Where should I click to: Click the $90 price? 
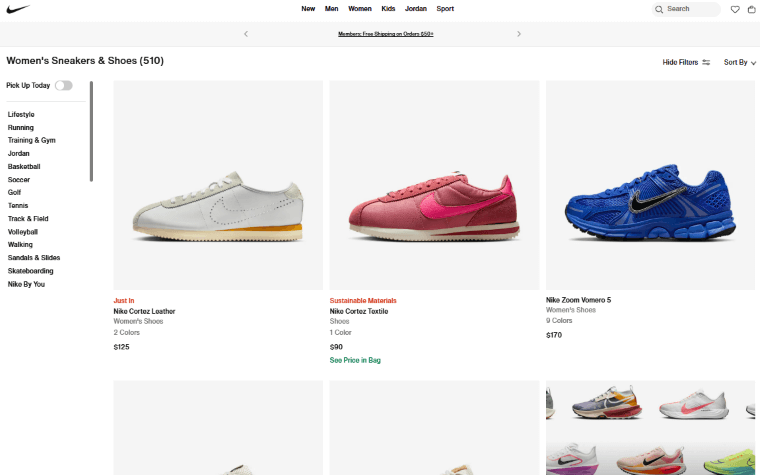(336, 347)
